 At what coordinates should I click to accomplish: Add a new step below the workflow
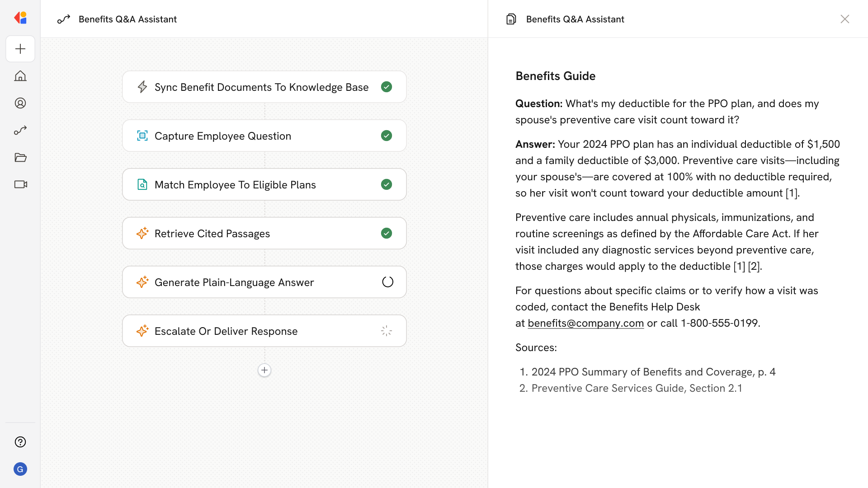tap(264, 370)
